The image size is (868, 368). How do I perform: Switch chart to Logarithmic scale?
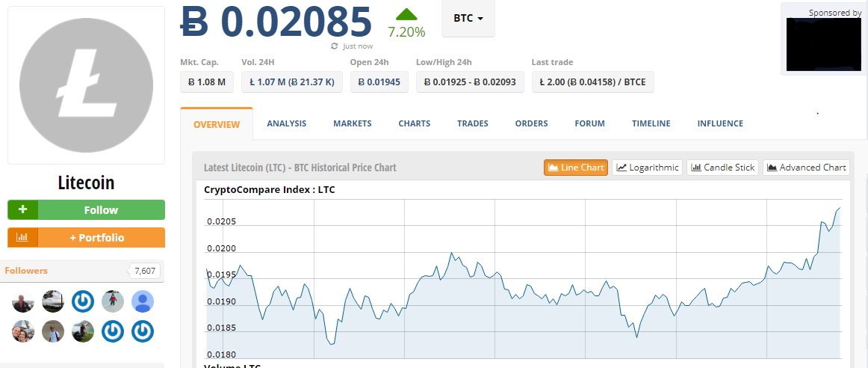pyautogui.click(x=647, y=168)
